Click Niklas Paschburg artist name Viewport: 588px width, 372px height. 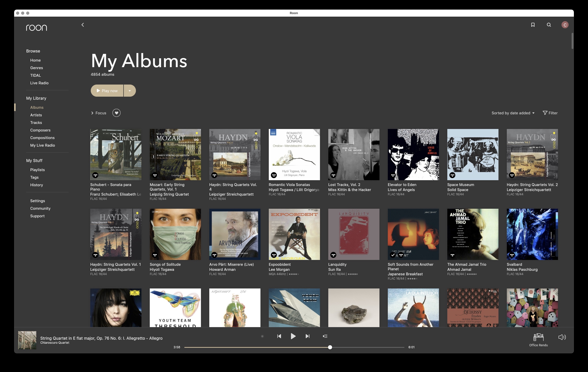[x=522, y=270]
